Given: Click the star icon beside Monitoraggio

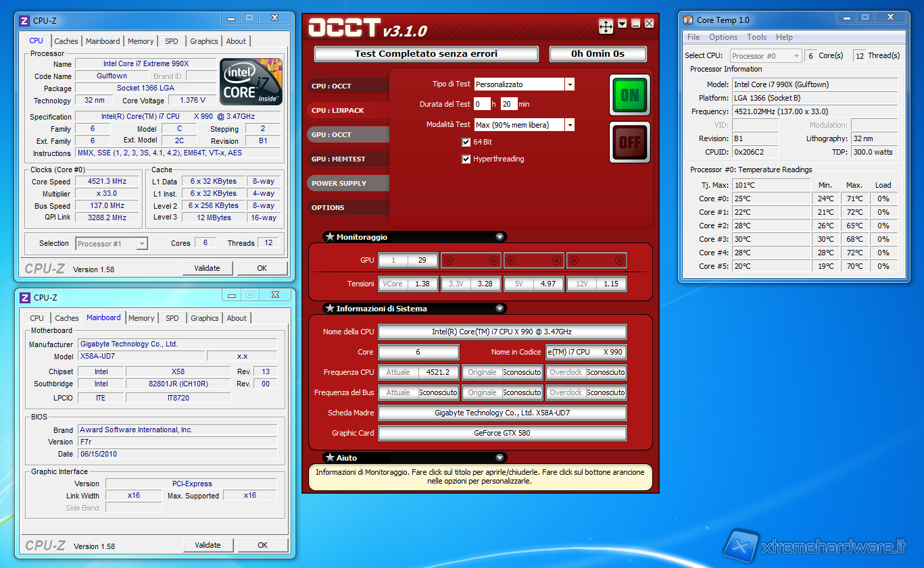Looking at the screenshot, I should (330, 237).
